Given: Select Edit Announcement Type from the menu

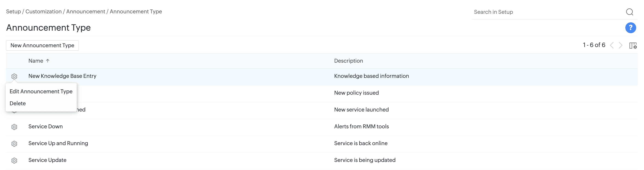Looking at the screenshot, I should [x=41, y=91].
